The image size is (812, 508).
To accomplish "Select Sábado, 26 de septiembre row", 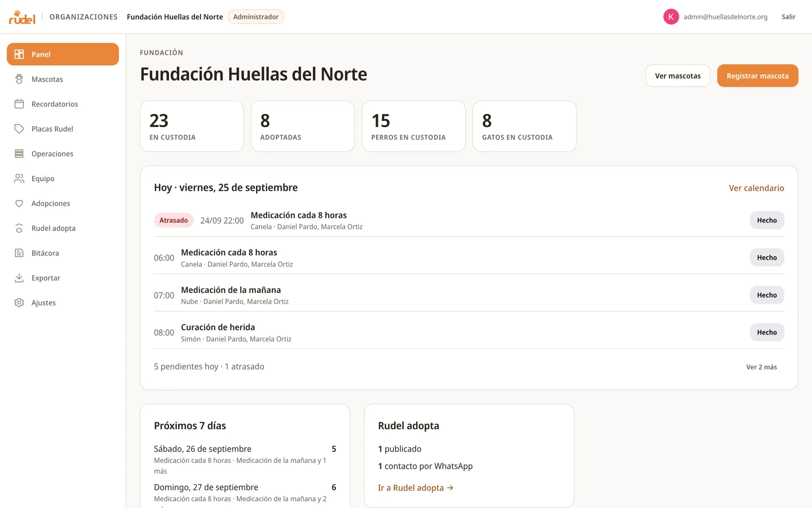I will point(245,459).
